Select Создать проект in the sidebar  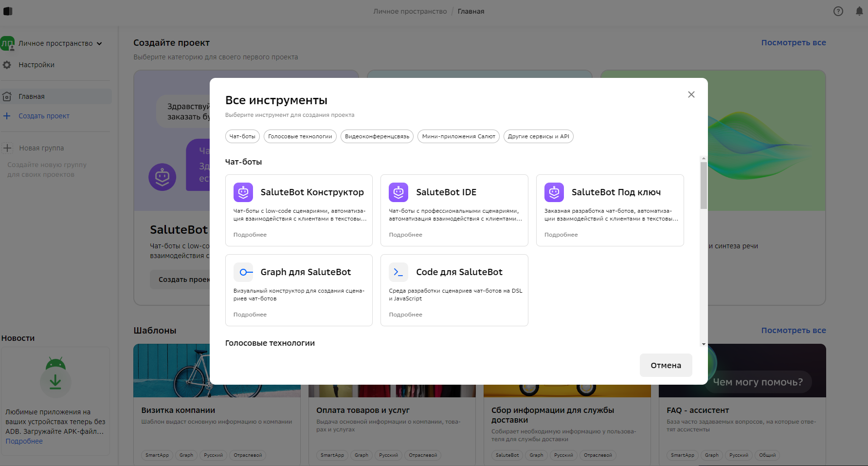pos(44,116)
